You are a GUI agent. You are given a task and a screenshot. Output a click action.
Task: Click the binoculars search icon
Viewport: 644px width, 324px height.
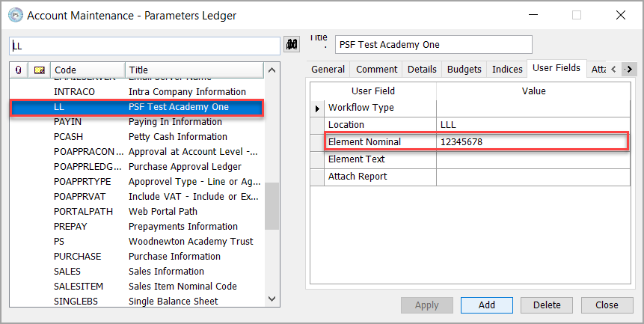click(293, 45)
